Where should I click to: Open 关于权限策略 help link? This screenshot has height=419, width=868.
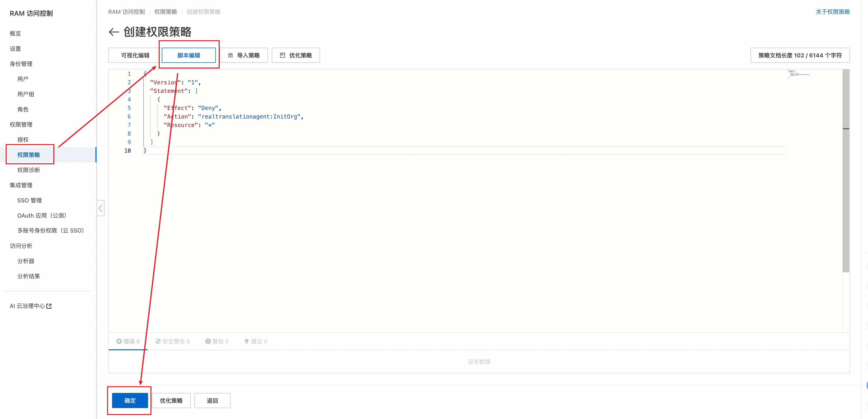(x=833, y=12)
